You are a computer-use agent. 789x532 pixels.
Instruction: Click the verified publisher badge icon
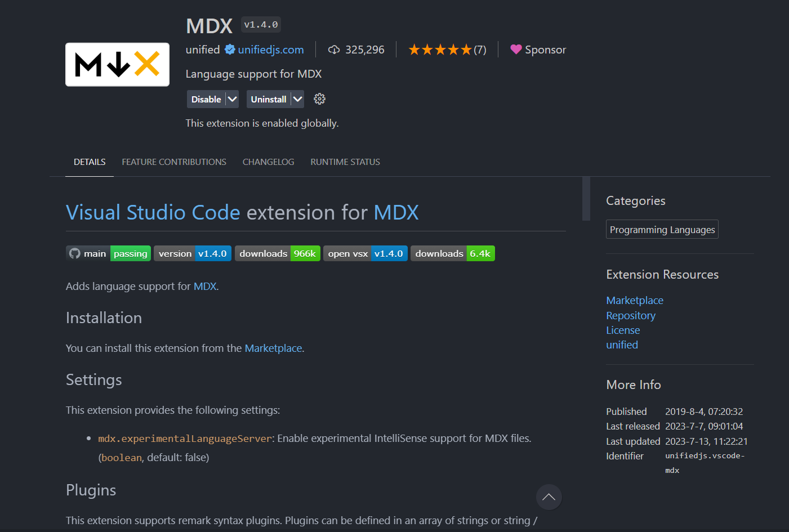(x=230, y=50)
